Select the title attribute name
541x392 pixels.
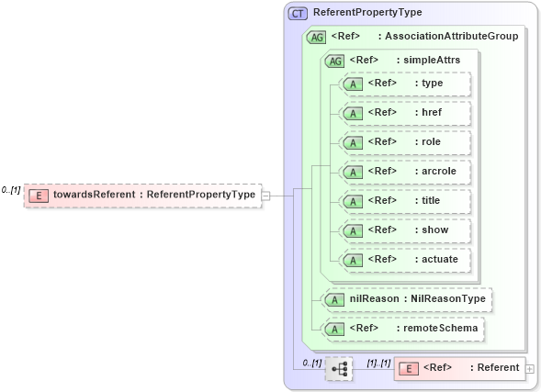(x=431, y=200)
